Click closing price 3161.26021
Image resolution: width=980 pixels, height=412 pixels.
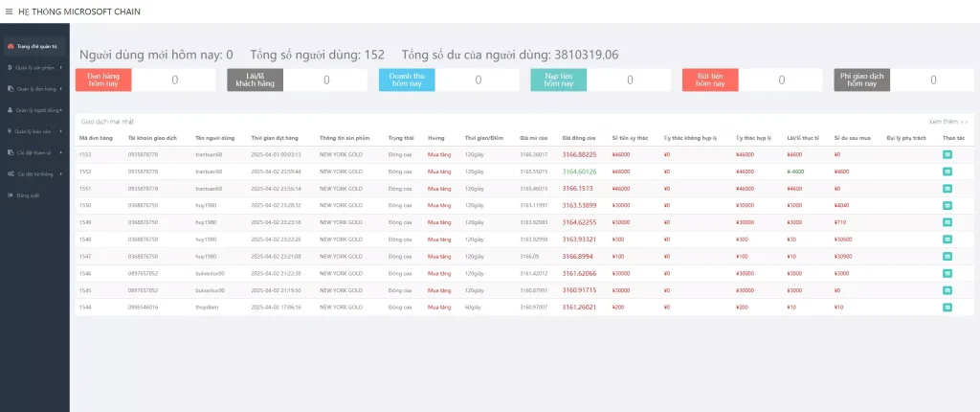[x=579, y=308]
